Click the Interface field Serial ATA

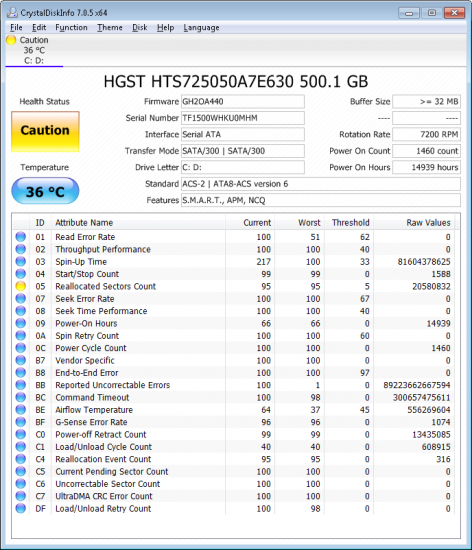(243, 135)
